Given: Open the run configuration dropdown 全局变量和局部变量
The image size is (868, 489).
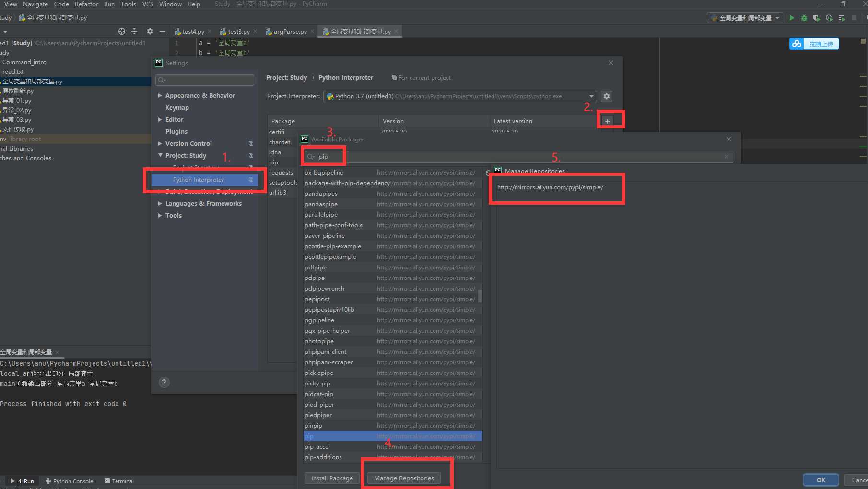Looking at the screenshot, I should (x=745, y=18).
